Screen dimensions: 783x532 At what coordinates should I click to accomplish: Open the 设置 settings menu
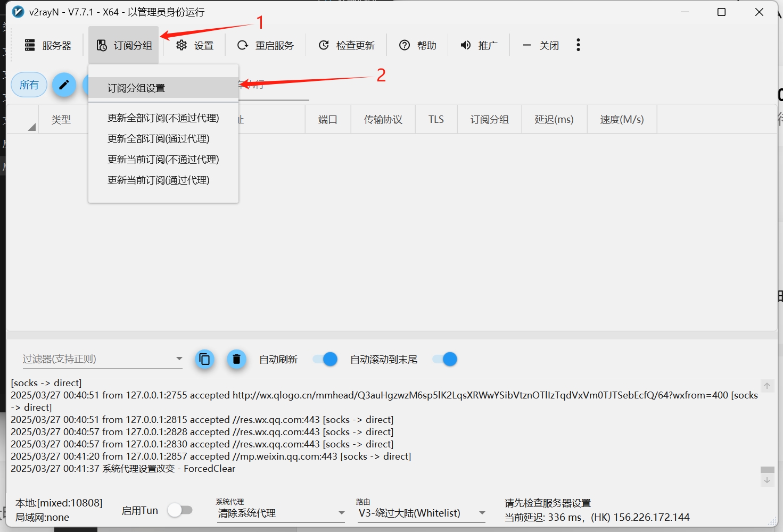click(195, 45)
